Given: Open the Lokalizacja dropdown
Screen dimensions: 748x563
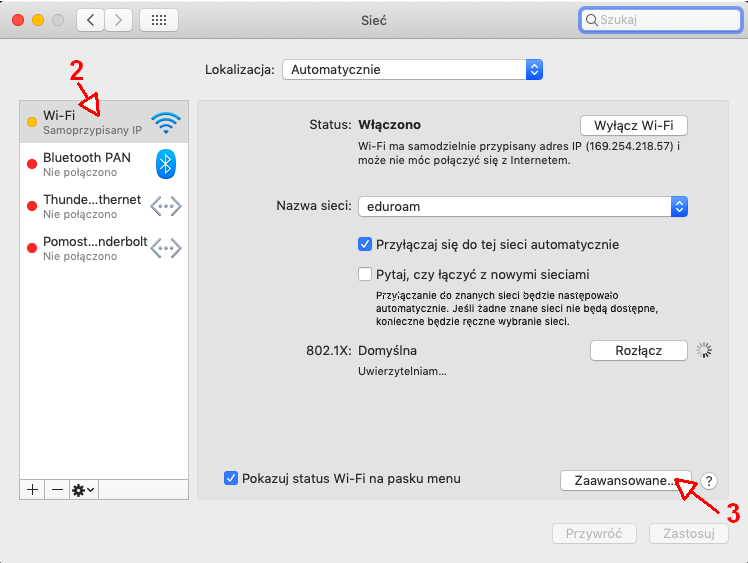Looking at the screenshot, I should (x=412, y=70).
